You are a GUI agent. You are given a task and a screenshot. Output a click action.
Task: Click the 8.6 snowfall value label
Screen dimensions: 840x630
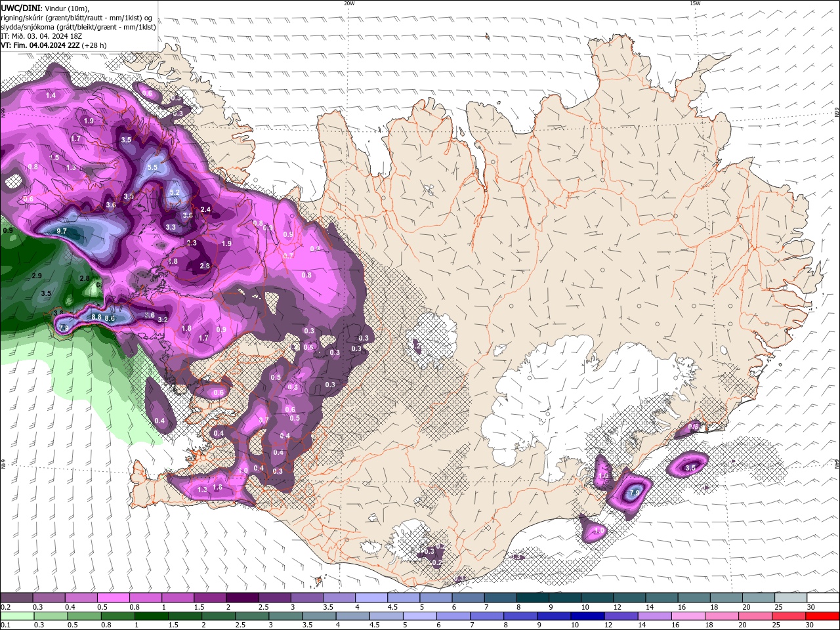click(110, 318)
